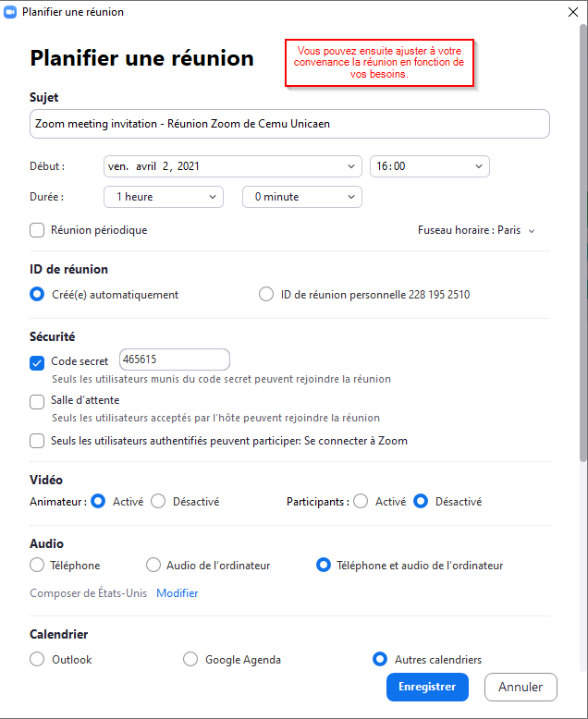Set Animateur video to Désactivé
Screen dimensions: 588x719
(158, 502)
